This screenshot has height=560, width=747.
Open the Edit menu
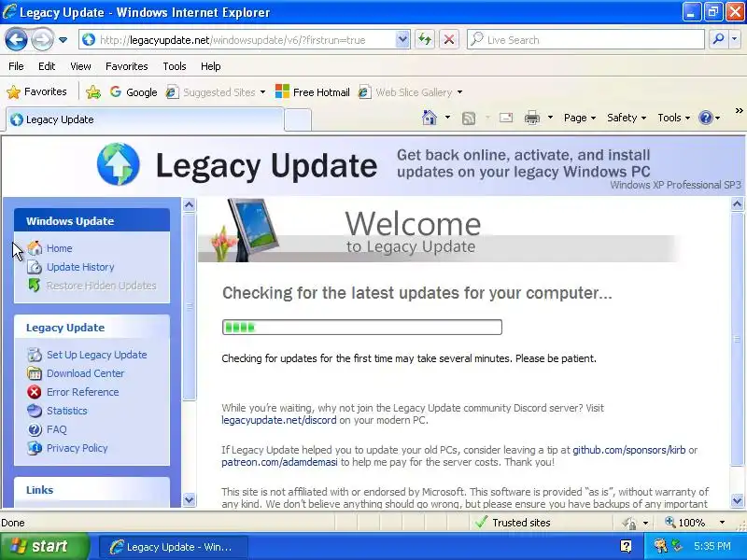point(47,66)
